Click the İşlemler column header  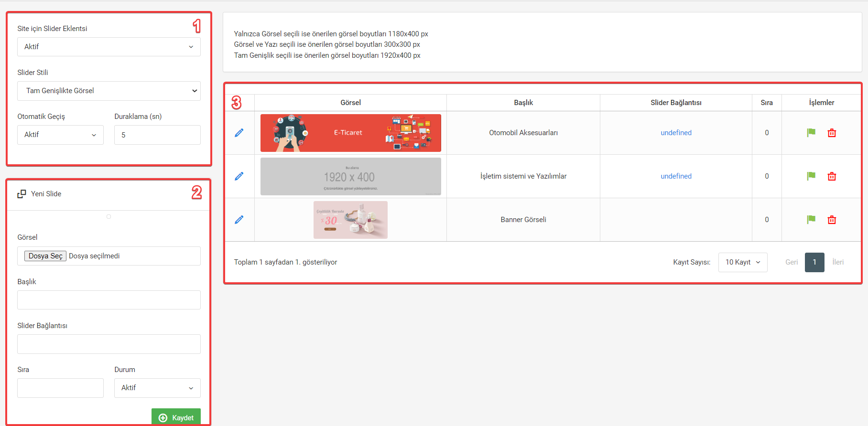[x=822, y=103]
